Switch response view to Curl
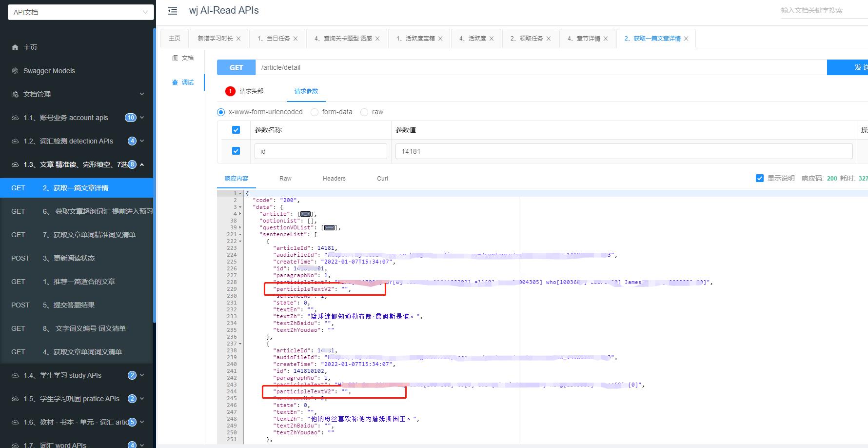868x448 pixels. pyautogui.click(x=382, y=179)
